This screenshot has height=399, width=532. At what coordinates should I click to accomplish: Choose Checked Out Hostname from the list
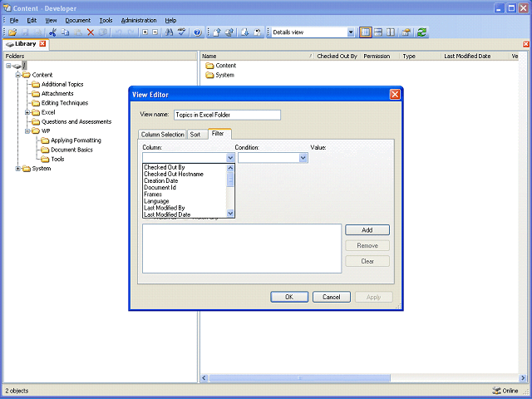tap(185, 174)
